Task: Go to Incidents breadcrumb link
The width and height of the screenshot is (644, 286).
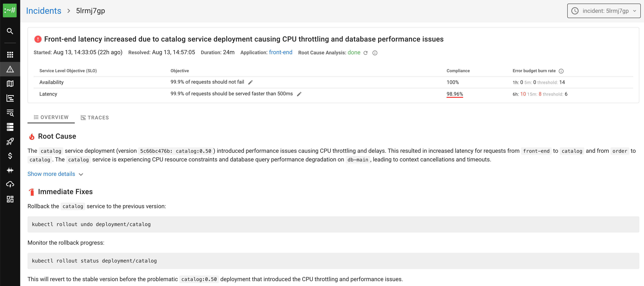Action: 43,11
